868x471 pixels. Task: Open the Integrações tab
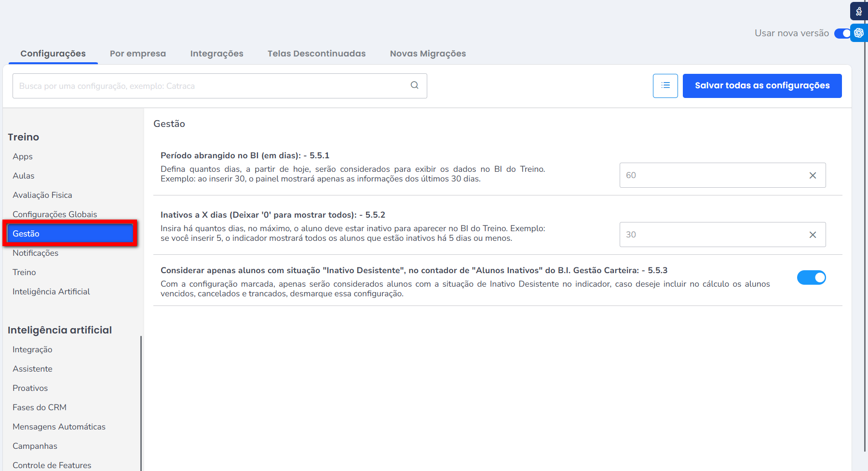pos(217,54)
